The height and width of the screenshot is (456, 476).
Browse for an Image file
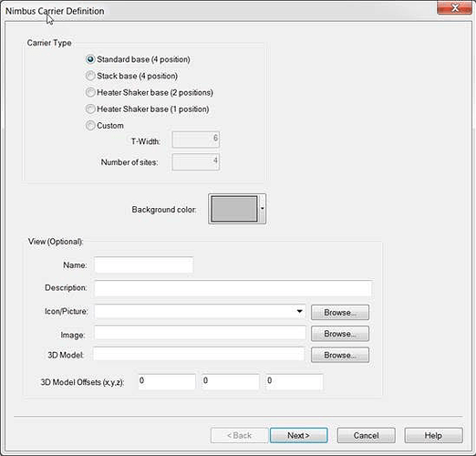click(x=340, y=334)
